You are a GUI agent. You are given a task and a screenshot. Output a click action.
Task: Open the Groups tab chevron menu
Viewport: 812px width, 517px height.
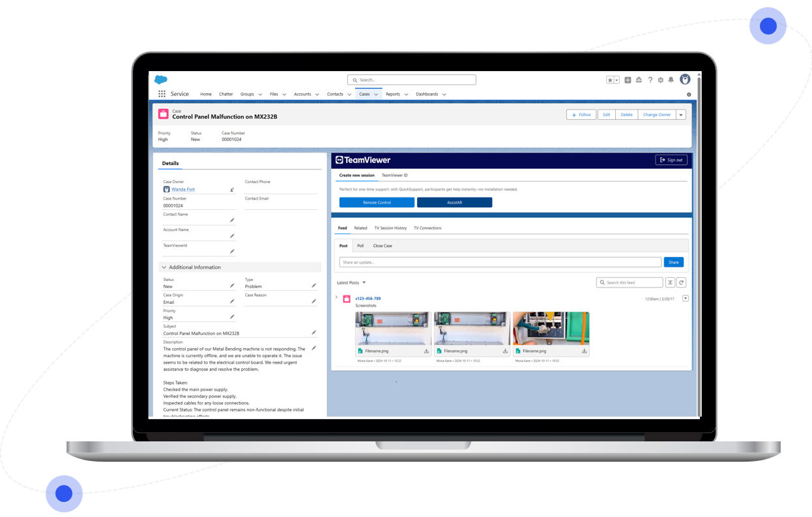pyautogui.click(x=260, y=95)
